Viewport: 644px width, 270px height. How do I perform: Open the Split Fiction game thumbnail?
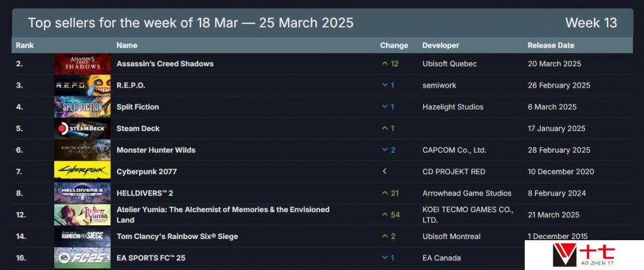tap(82, 107)
